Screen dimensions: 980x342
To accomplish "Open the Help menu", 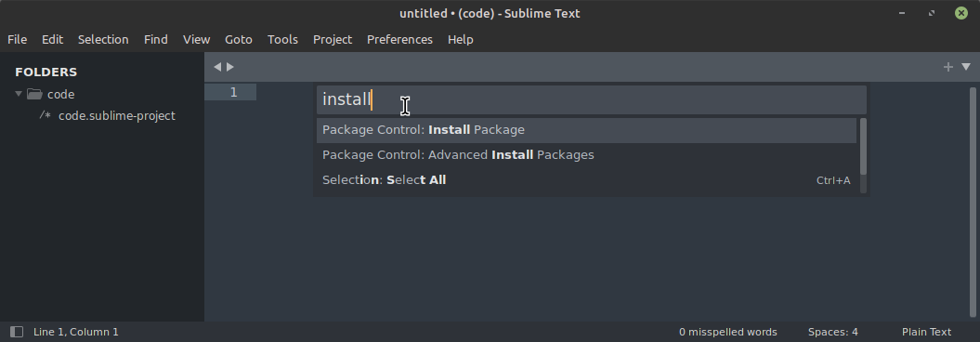I will point(461,39).
